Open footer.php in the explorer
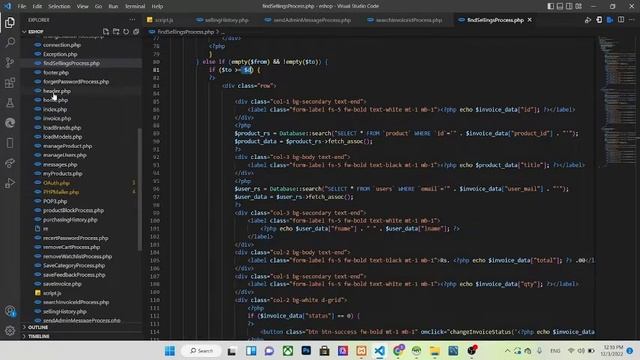This screenshot has width=640, height=360. tap(56, 73)
